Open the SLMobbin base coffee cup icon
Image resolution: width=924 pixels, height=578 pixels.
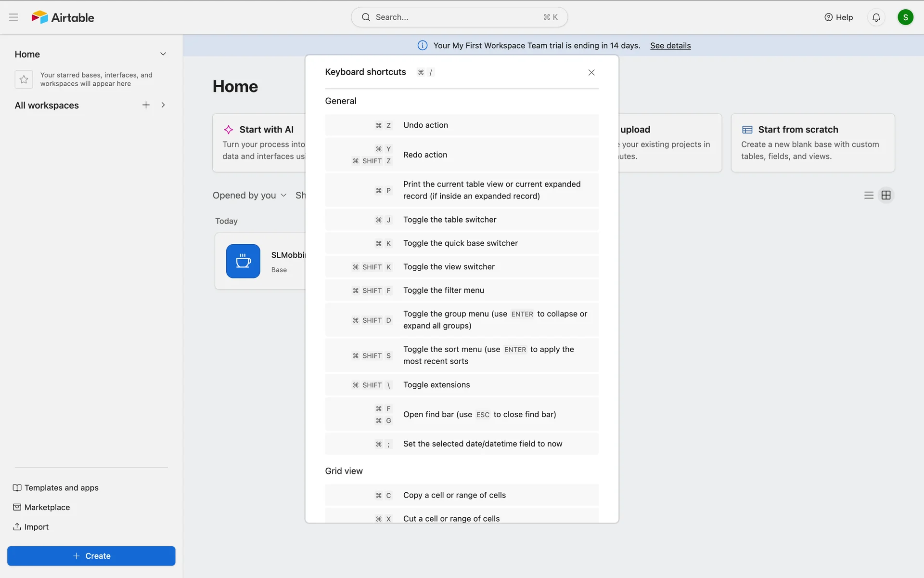click(x=243, y=261)
